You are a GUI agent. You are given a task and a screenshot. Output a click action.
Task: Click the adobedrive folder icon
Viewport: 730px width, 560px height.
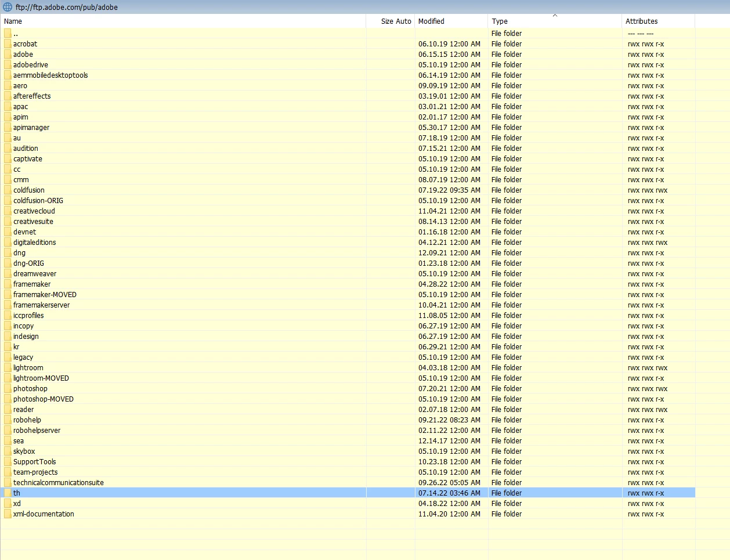coord(8,64)
